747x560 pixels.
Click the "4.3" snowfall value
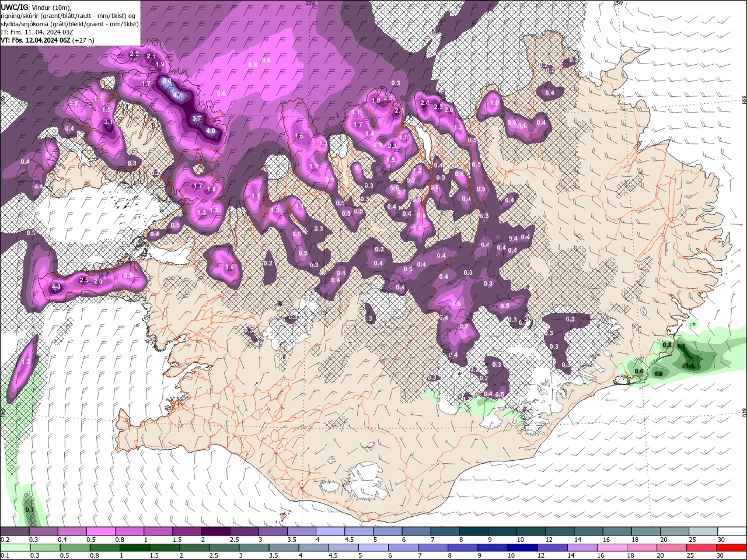[x=57, y=287]
